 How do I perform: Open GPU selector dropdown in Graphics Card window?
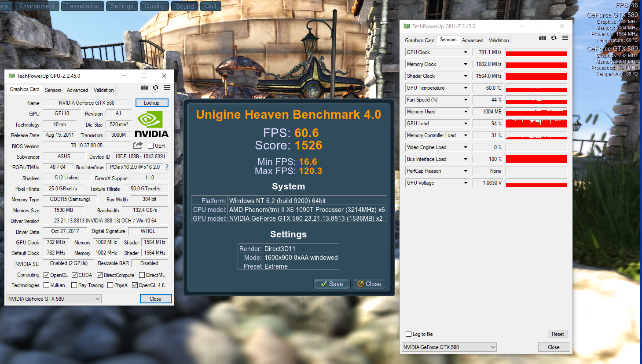pos(54,299)
